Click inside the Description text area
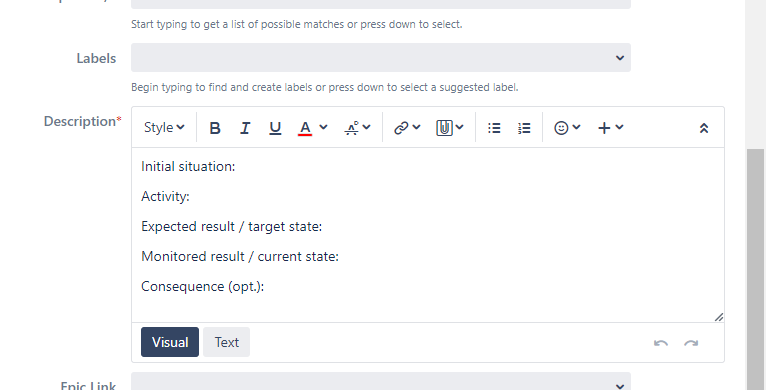The height and width of the screenshot is (390, 766). [x=427, y=235]
